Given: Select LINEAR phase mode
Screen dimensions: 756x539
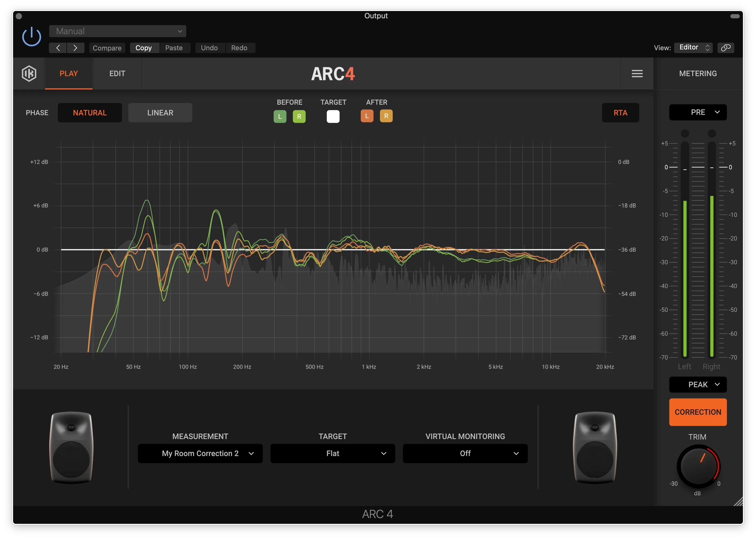Looking at the screenshot, I should click(x=160, y=113).
